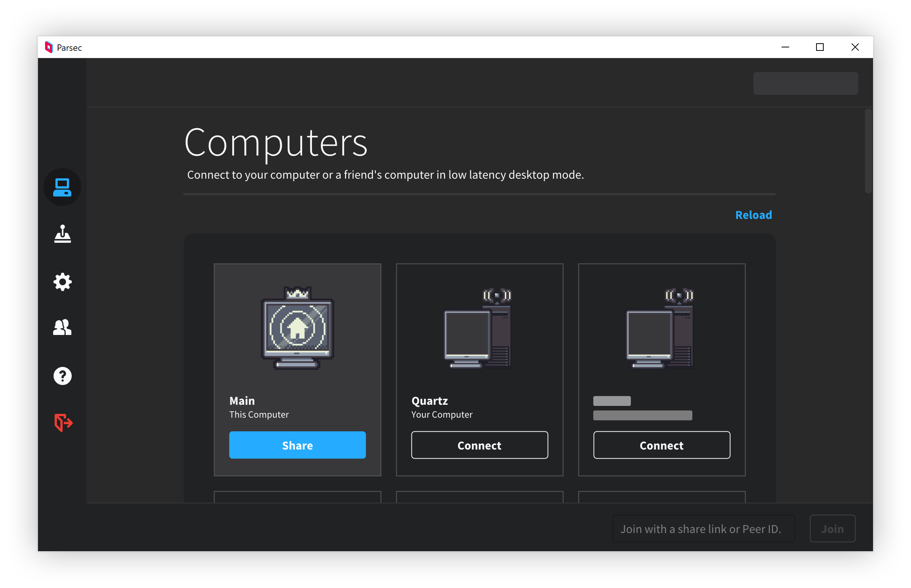This screenshot has height=588, width=911.
Task: Click the Main computer crown monitor image
Action: pyautogui.click(x=297, y=328)
